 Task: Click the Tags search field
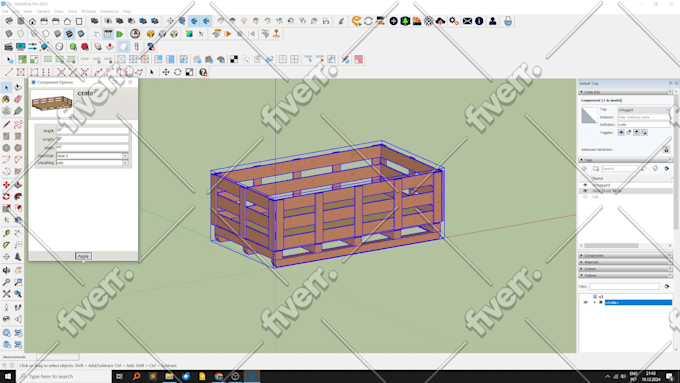click(620, 169)
